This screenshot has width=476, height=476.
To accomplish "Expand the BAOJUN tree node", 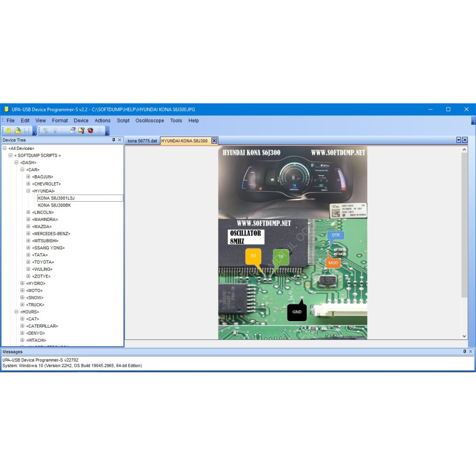I will [x=28, y=177].
